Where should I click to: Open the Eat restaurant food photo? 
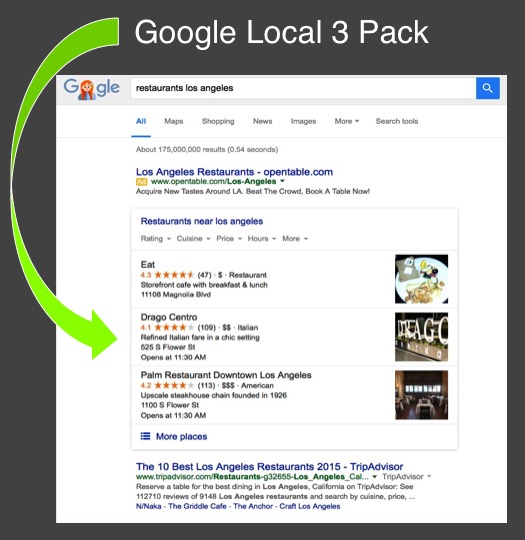point(421,279)
